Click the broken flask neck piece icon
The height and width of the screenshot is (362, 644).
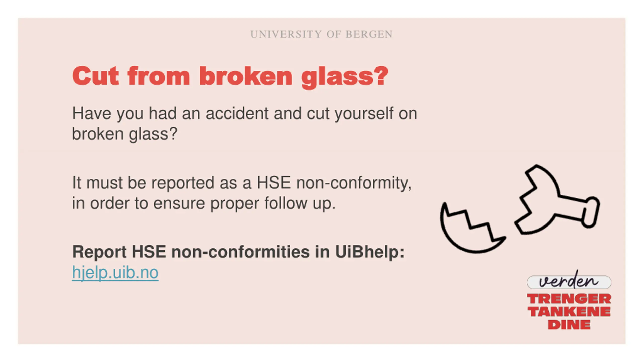pyautogui.click(x=557, y=200)
